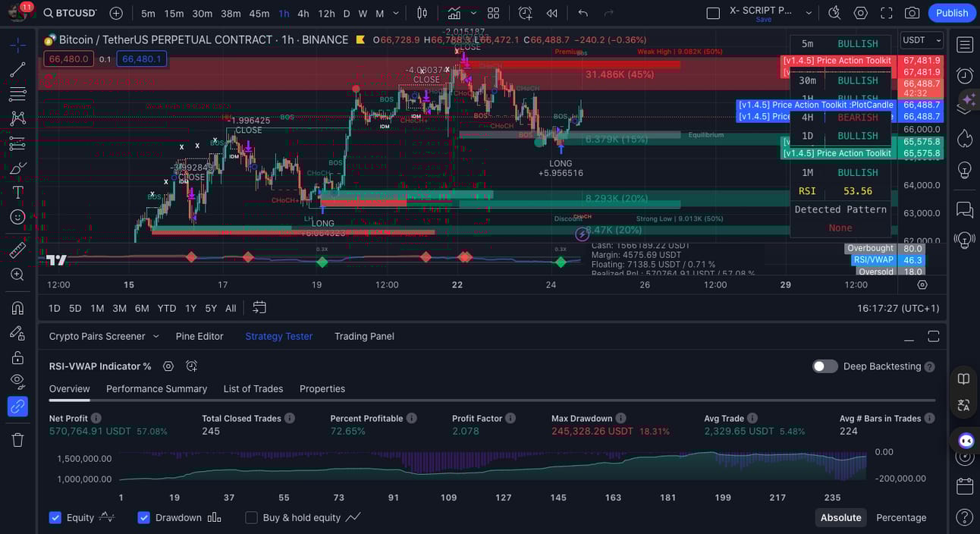
Task: Open the watchlist panel icon
Action: point(965,45)
